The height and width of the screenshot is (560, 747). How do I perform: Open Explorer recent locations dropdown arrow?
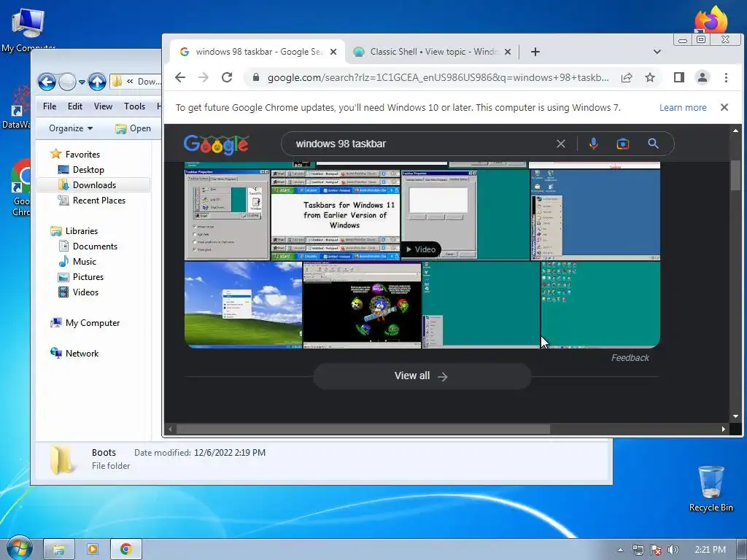coord(82,82)
